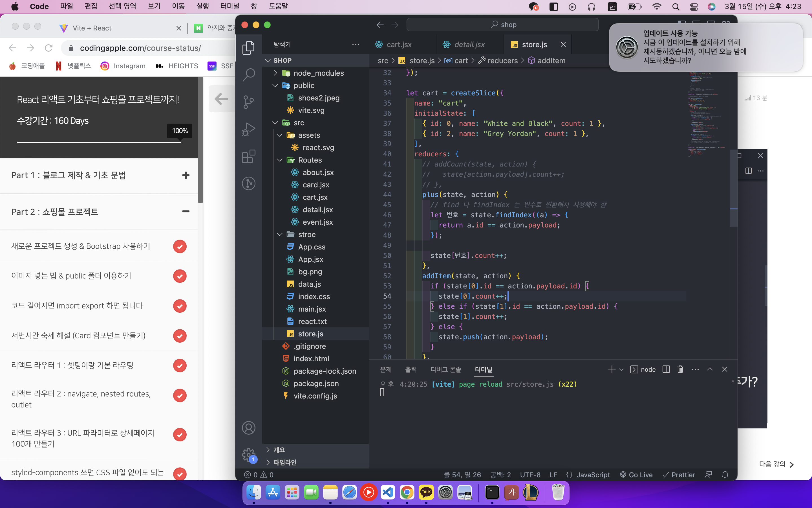The height and width of the screenshot is (508, 812).
Task: Open the Search view in activity bar
Action: point(248,75)
